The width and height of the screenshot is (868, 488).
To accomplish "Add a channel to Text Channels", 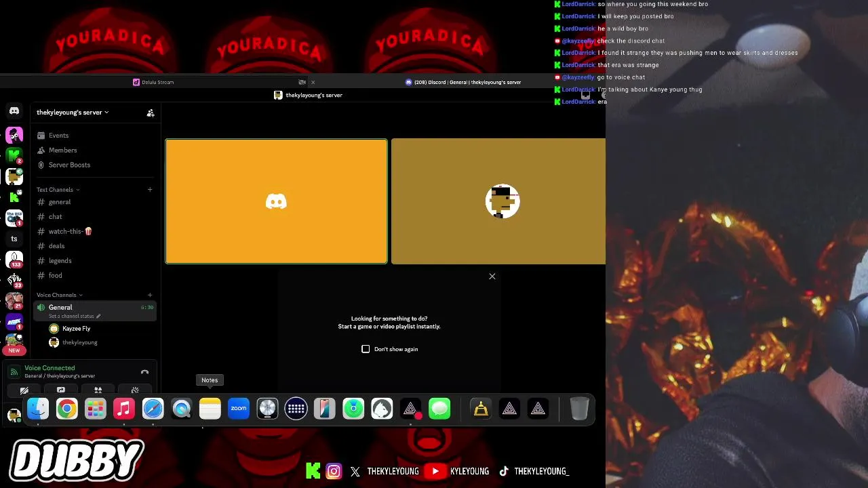I will click(150, 190).
